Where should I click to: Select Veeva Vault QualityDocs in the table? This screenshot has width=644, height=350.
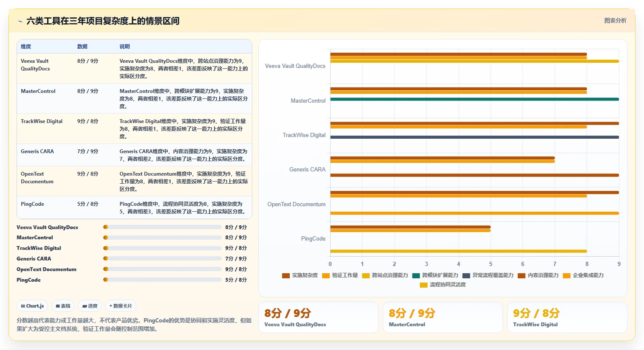(35, 65)
